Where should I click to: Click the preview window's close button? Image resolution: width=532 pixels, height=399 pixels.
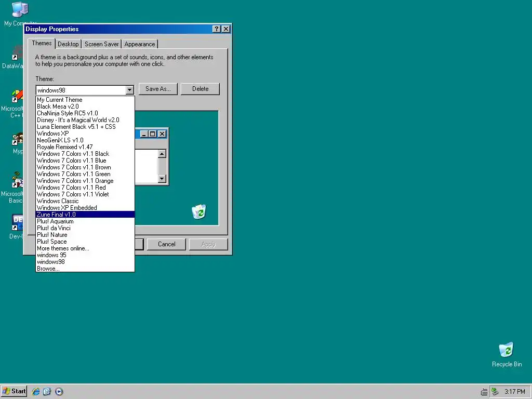162,134
